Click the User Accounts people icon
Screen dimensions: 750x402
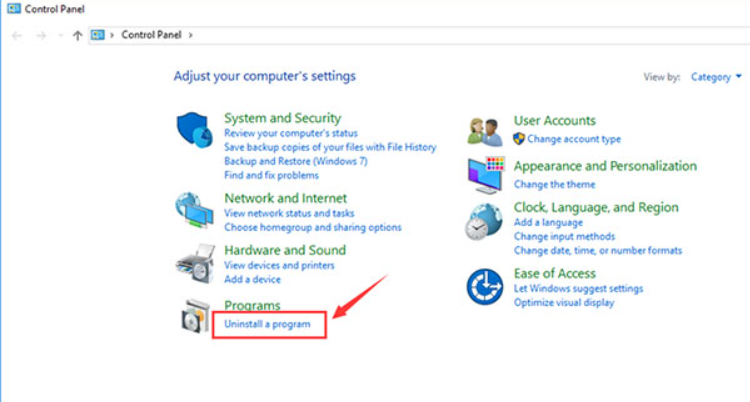click(485, 130)
